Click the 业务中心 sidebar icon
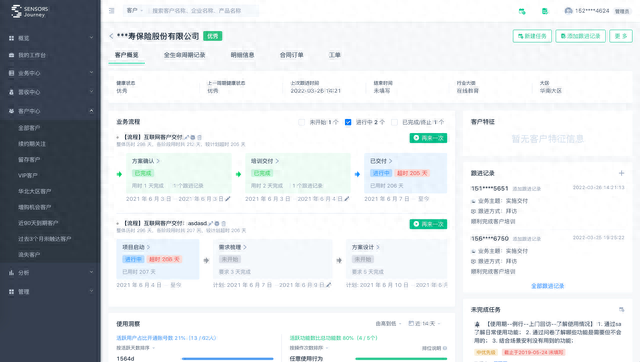 [11, 73]
